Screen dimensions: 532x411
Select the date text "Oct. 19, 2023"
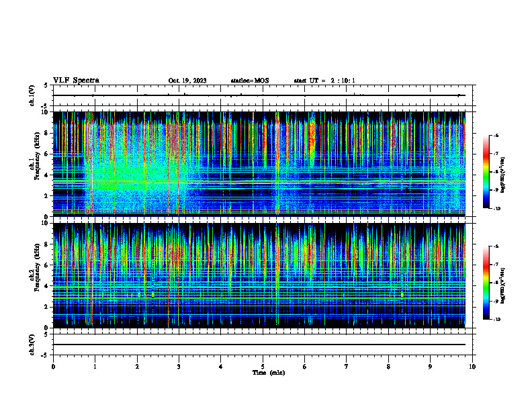(x=187, y=81)
